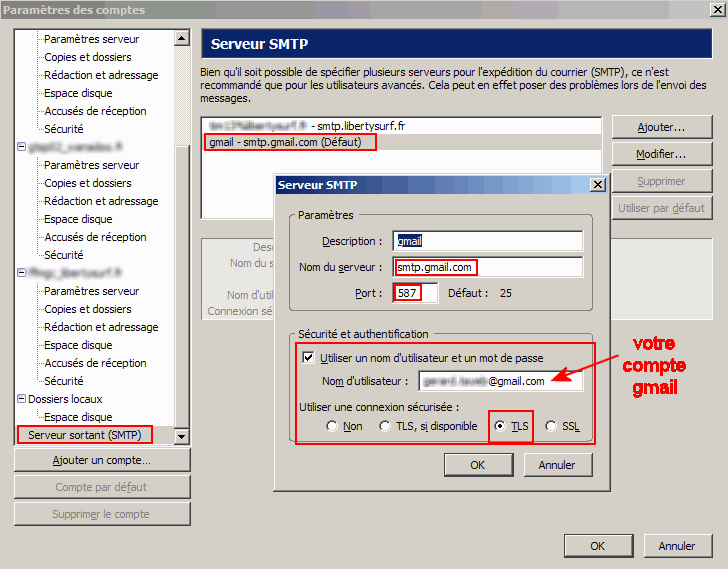
Task: Cancel the SMTP server dialog with Annuler
Action: pyautogui.click(x=558, y=465)
